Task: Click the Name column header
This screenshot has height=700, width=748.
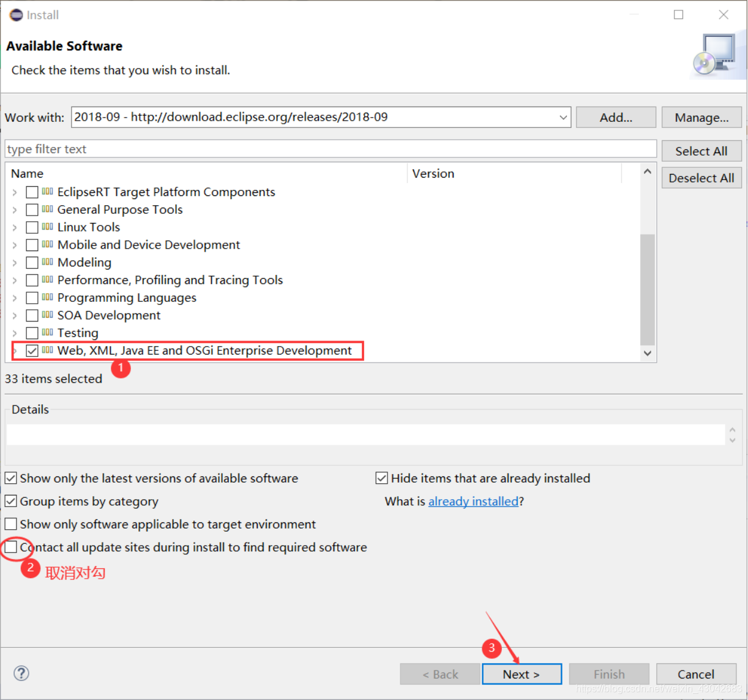Action: [x=207, y=173]
